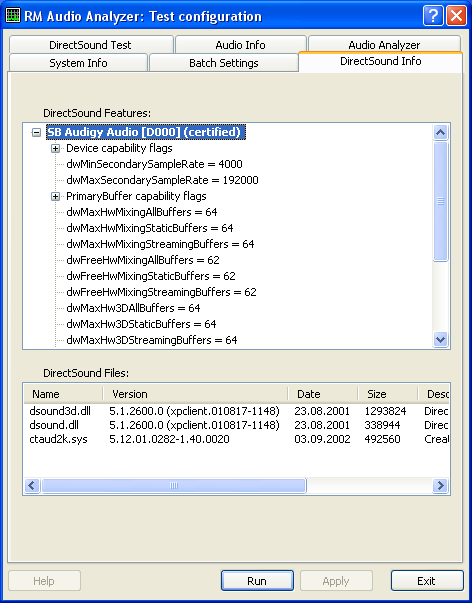Collapse the SB Audigy Audio tree node
Screen dimensions: 472x603
click(x=36, y=132)
